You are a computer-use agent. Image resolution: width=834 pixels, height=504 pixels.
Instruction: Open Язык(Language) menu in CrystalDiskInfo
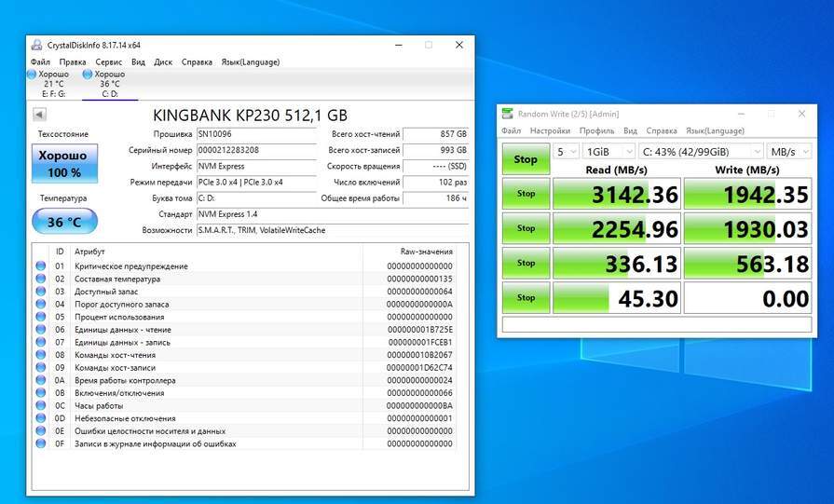click(251, 62)
